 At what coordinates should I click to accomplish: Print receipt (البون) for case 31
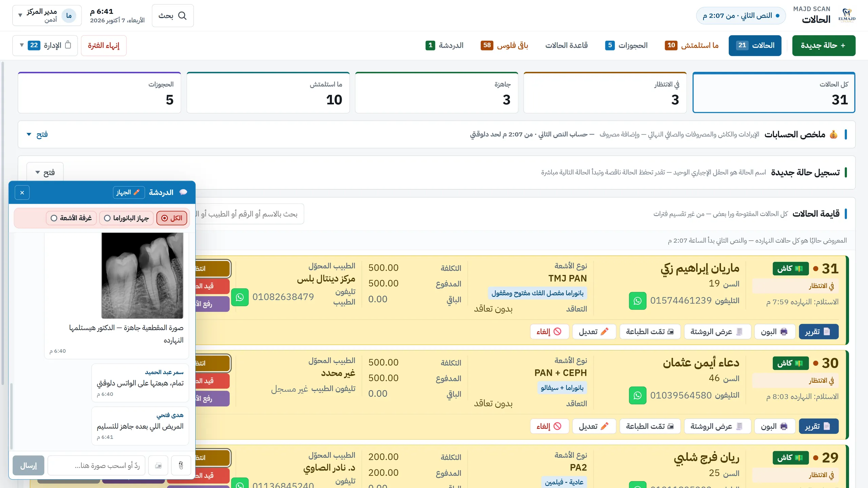click(774, 331)
